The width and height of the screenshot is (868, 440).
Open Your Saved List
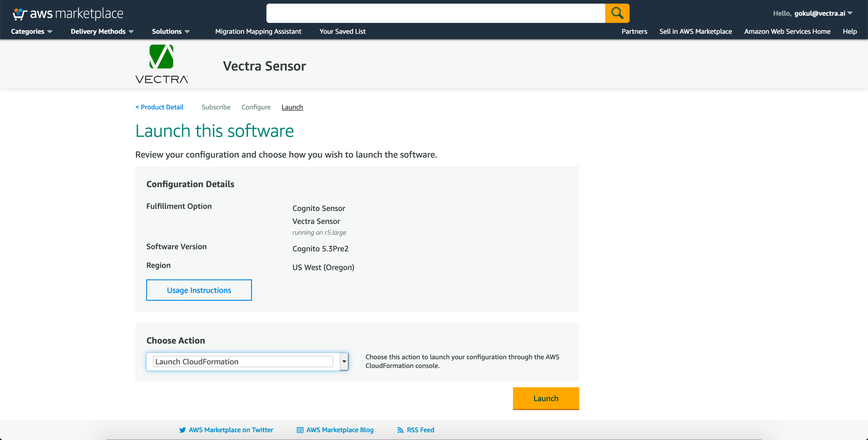coord(342,31)
